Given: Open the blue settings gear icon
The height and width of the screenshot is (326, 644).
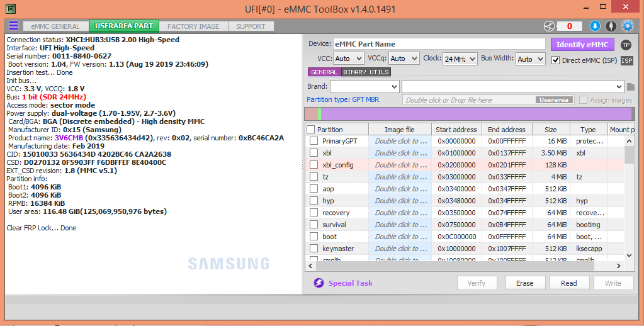Looking at the screenshot, I should tap(628, 26).
